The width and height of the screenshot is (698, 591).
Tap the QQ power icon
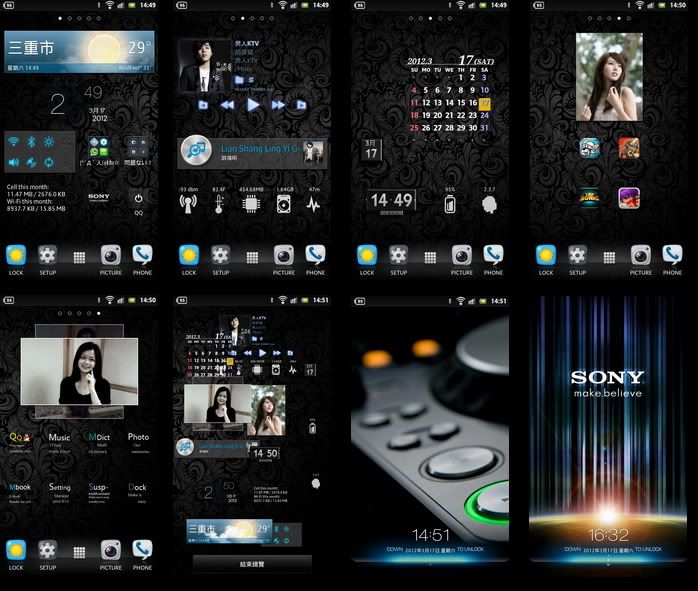(x=138, y=198)
